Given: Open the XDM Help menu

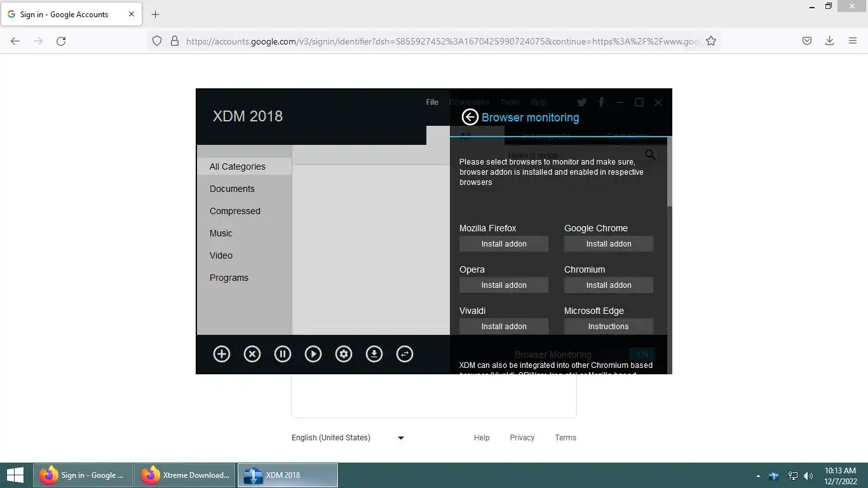Looking at the screenshot, I should 538,102.
